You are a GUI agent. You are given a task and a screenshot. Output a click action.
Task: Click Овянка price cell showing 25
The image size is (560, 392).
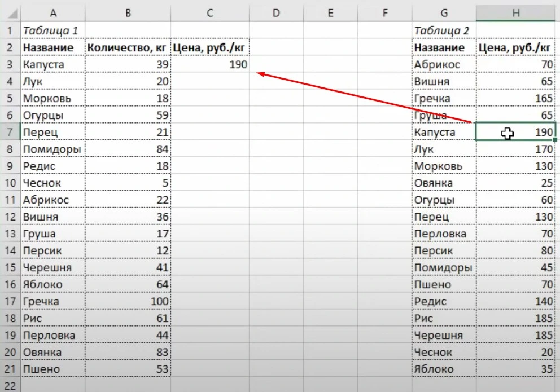pos(515,183)
